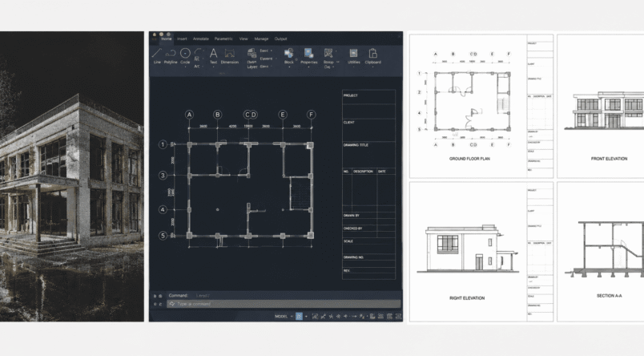Viewport: 644px width, 356px height.
Task: Click the 'Type a command' input field
Action: click(284, 304)
